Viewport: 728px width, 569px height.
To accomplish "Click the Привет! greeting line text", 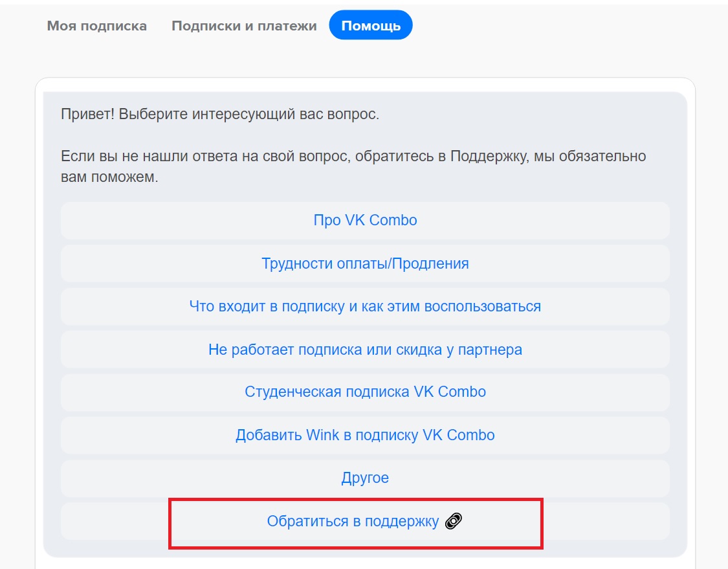I will pos(220,115).
